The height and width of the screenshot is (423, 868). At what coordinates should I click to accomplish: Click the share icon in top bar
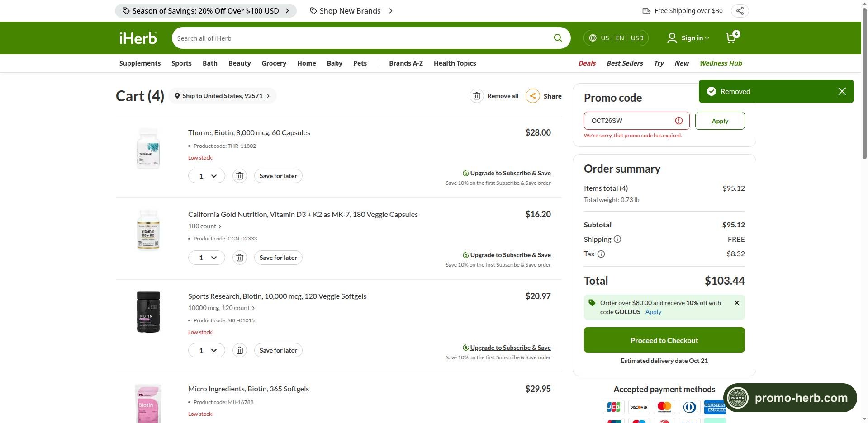(740, 11)
